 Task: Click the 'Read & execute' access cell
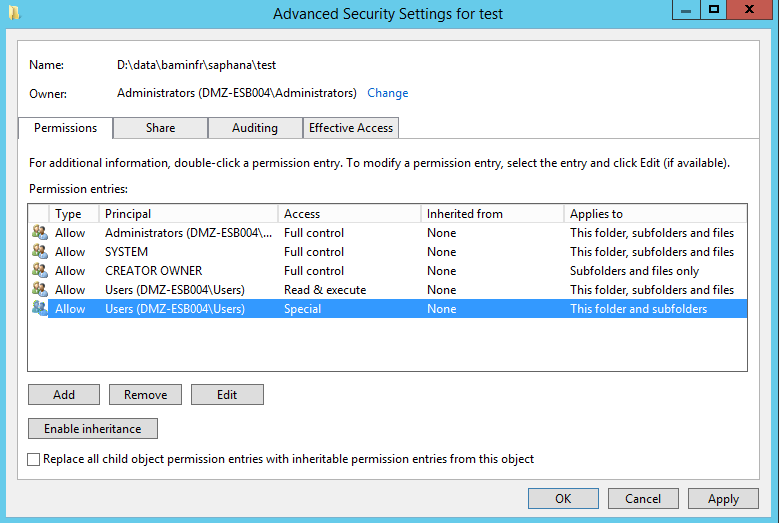point(325,290)
